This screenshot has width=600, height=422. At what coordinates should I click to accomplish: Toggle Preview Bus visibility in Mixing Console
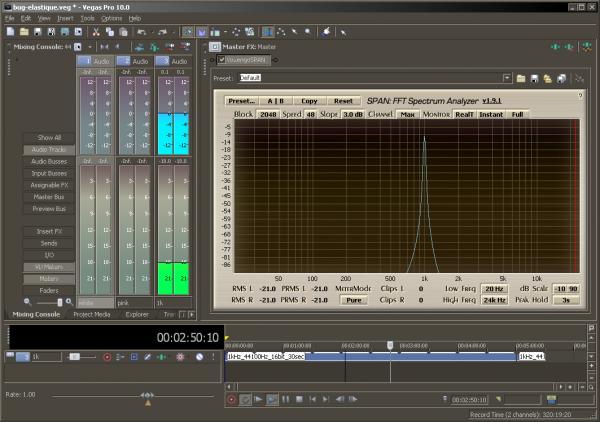49,209
